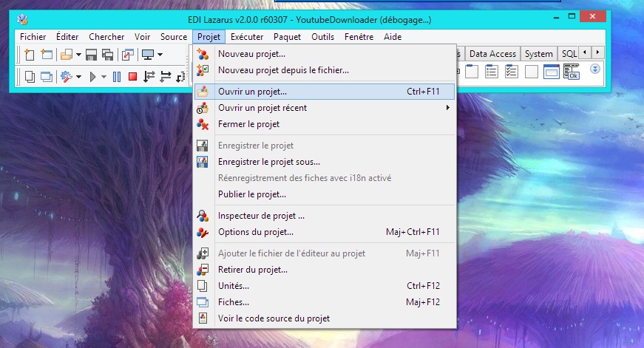Select the blank Panel palette component
The image size is (644, 348).
(532, 72)
